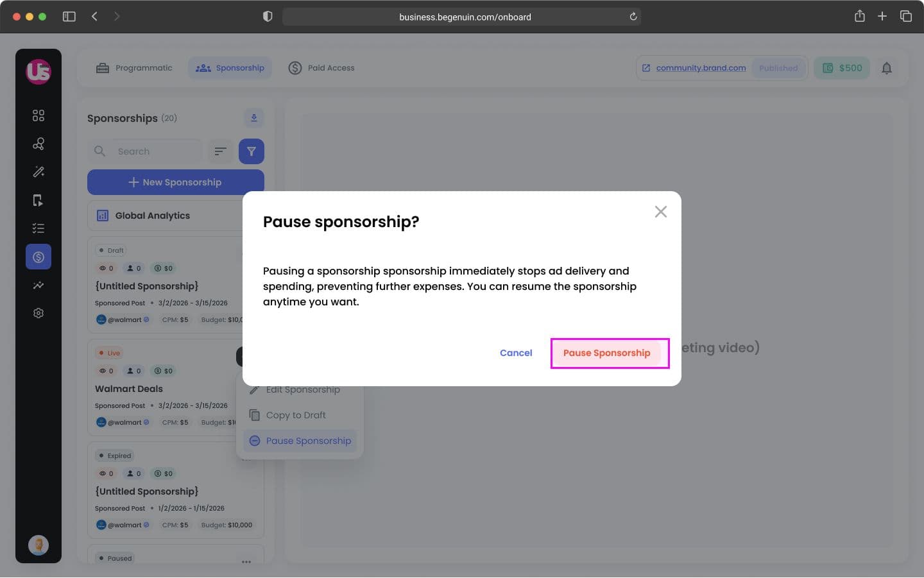The image size is (924, 578).
Task: Pick Pause Sponsorship in the context menu
Action: (x=300, y=441)
